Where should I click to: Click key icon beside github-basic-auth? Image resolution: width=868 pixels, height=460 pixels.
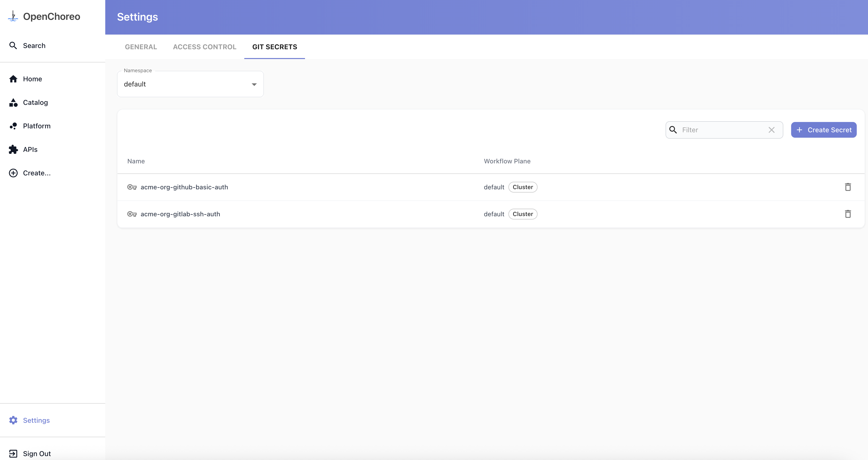click(132, 187)
